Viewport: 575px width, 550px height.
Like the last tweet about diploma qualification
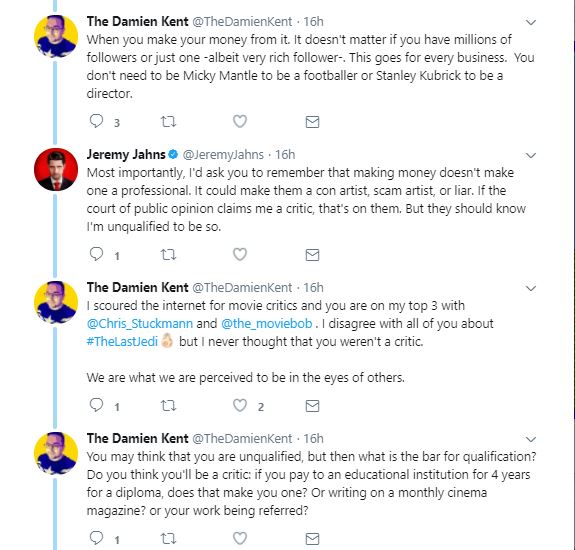pyautogui.click(x=240, y=538)
